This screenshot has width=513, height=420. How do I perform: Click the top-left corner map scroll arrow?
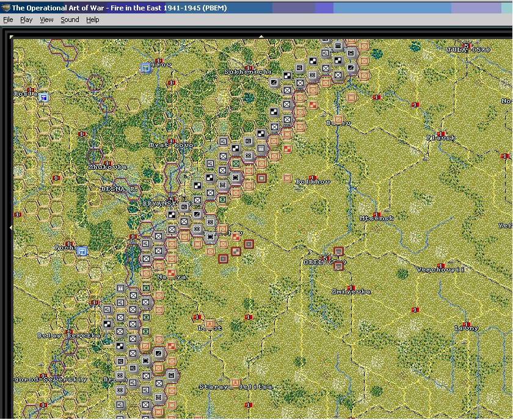[x=12, y=37]
